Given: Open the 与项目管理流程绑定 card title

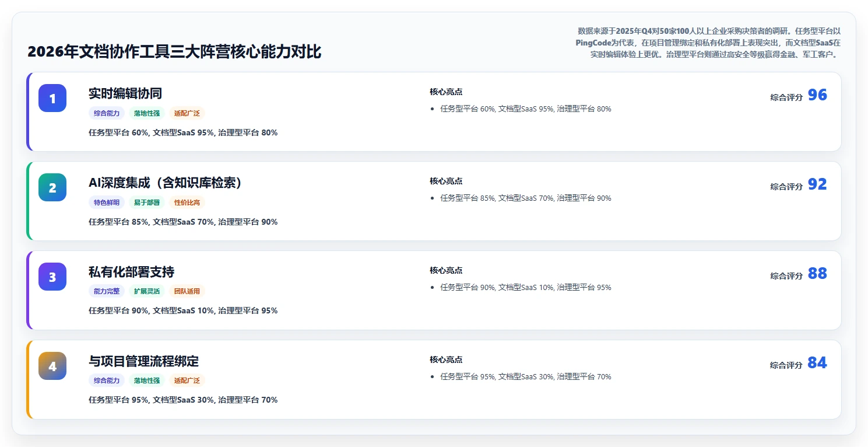Looking at the screenshot, I should pyautogui.click(x=144, y=361).
